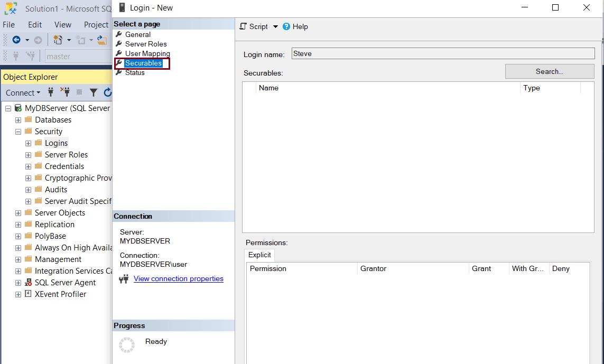The height and width of the screenshot is (364, 604).
Task: Open Help using the blue question mark icon
Action: (x=286, y=26)
